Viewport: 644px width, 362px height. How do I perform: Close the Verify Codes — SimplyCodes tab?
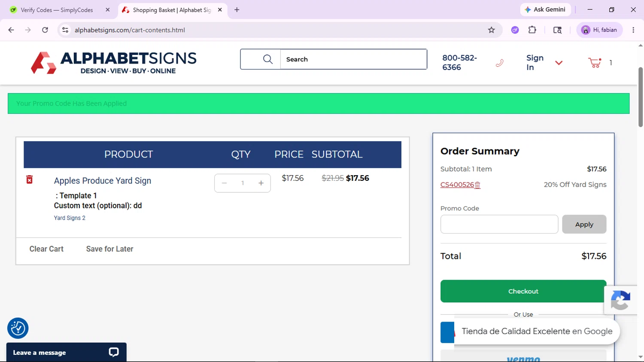(x=108, y=10)
